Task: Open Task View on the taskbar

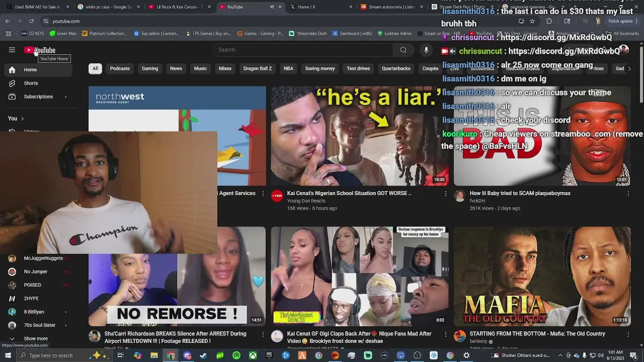Action: click(121, 355)
